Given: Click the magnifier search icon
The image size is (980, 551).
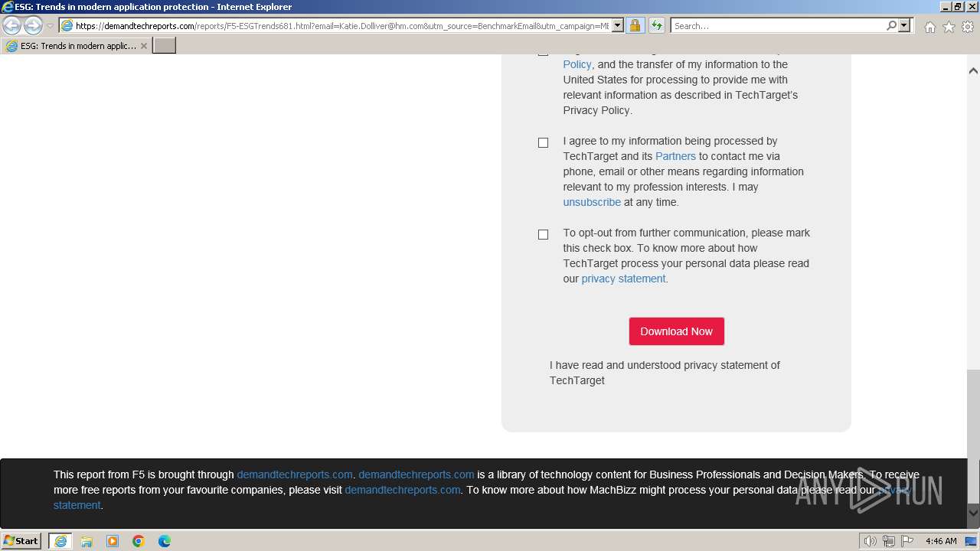Looking at the screenshot, I should point(891,25).
